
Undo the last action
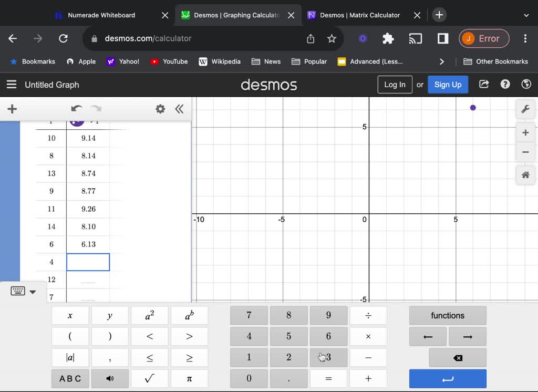[x=77, y=109]
